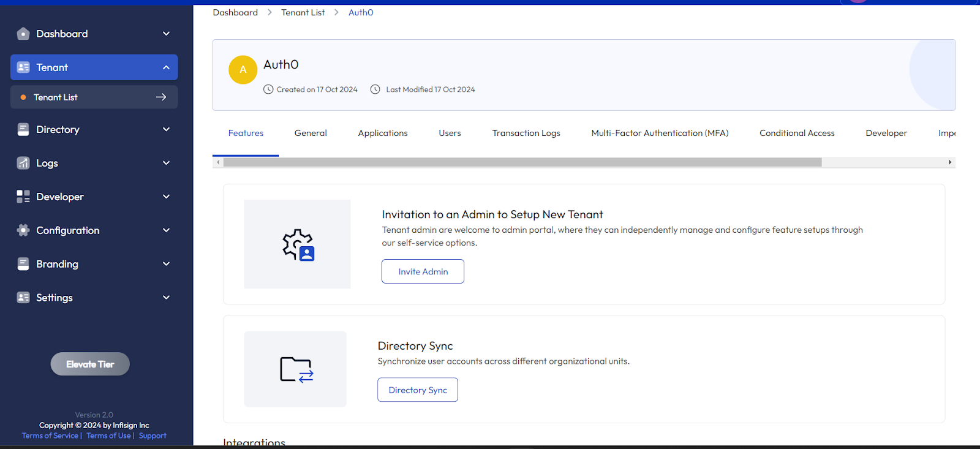Expand the Developer sidebar menu chevron

click(166, 197)
